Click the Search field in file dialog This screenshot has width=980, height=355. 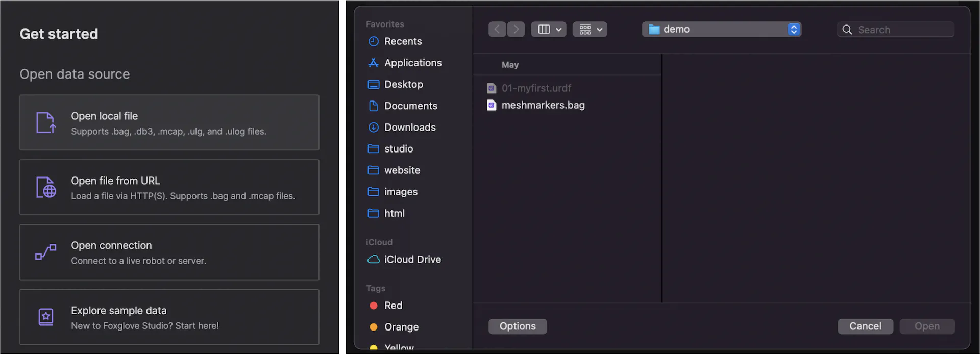[x=896, y=30]
